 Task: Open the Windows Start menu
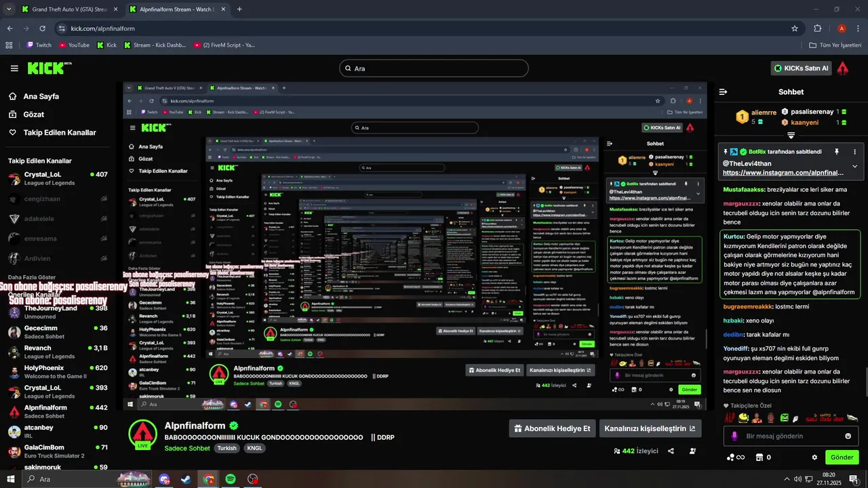click(11, 479)
